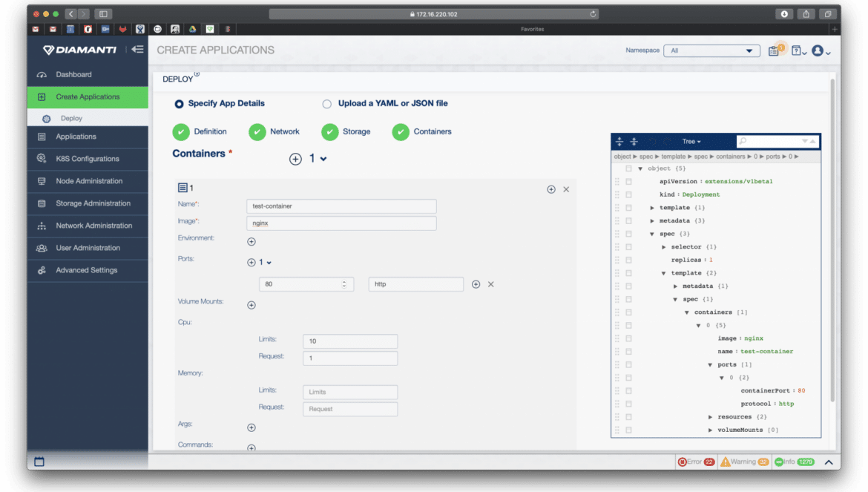Remove container 1 with its X icon
The height and width of the screenshot is (492, 868).
pyautogui.click(x=566, y=189)
